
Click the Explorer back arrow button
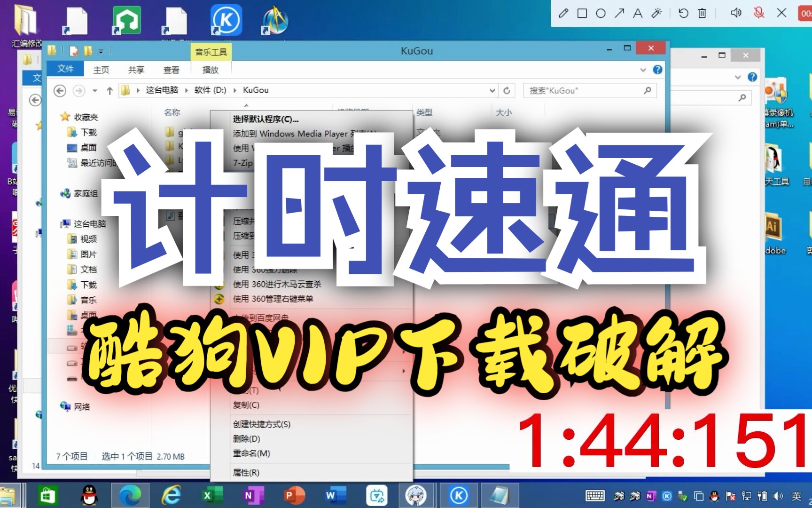60,90
